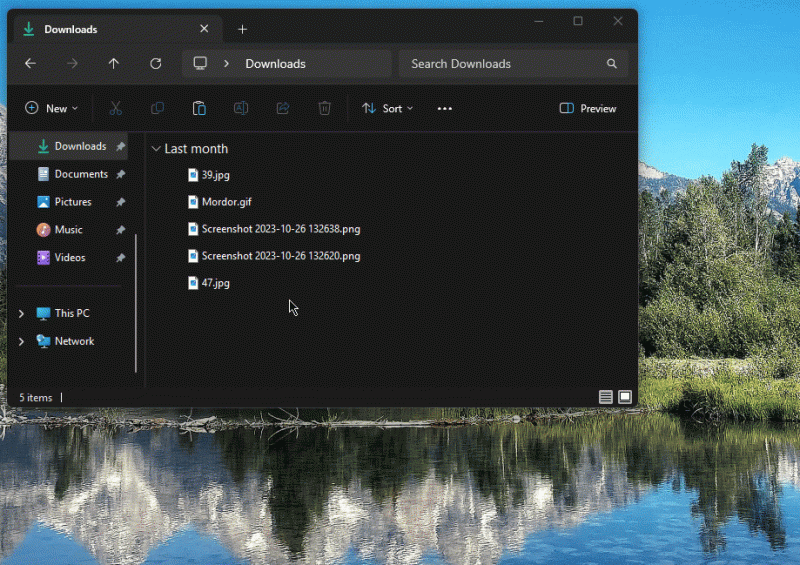Go forward with the right arrow

pyautogui.click(x=72, y=64)
